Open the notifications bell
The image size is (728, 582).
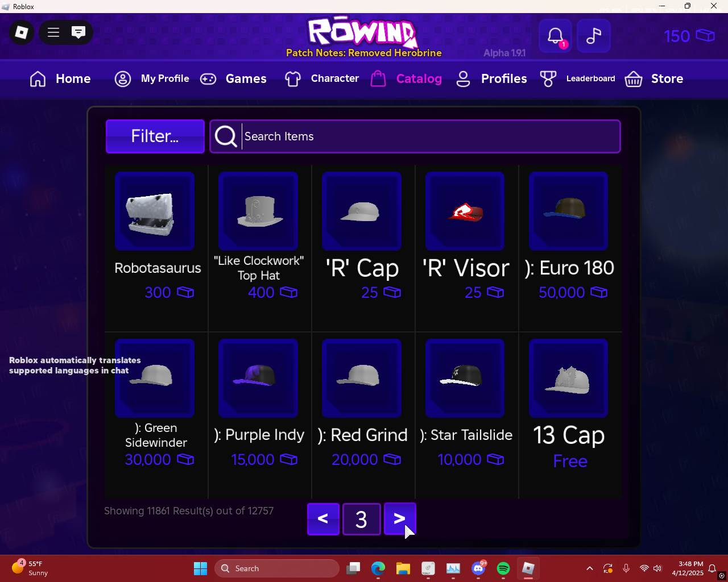point(556,36)
